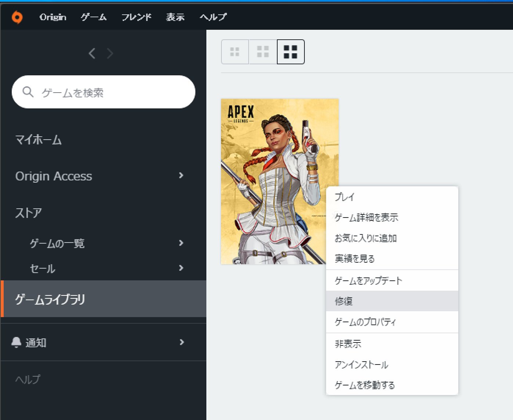Screen dimensions: 513x420
Task: Switch to small tile view
Action: point(235,52)
